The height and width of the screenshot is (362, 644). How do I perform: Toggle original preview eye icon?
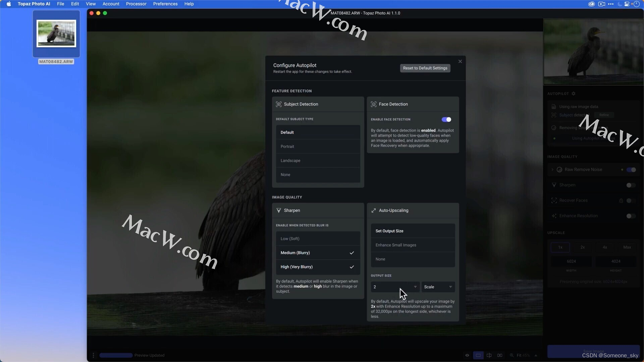[x=467, y=355]
